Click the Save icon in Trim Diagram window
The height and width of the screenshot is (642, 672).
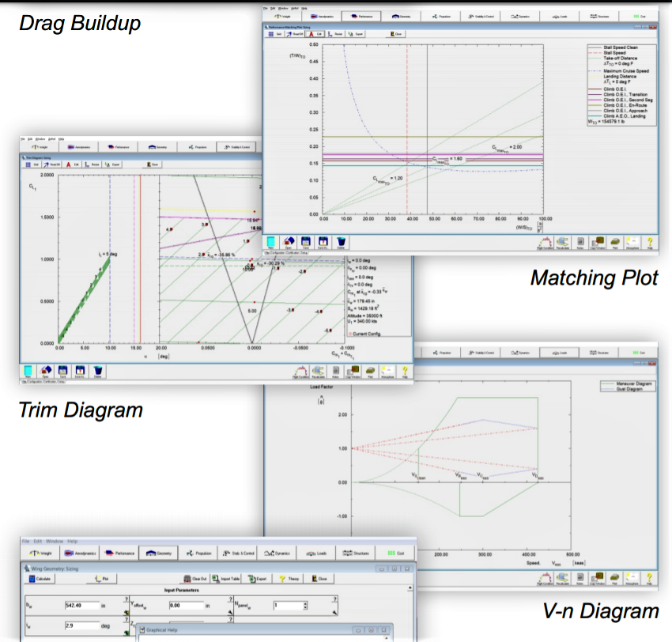(x=62, y=371)
